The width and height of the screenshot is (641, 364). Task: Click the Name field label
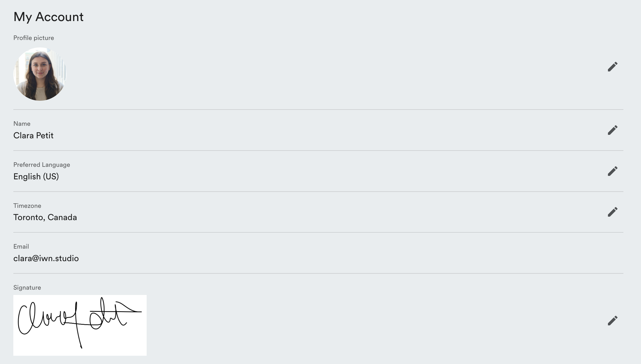(22, 124)
